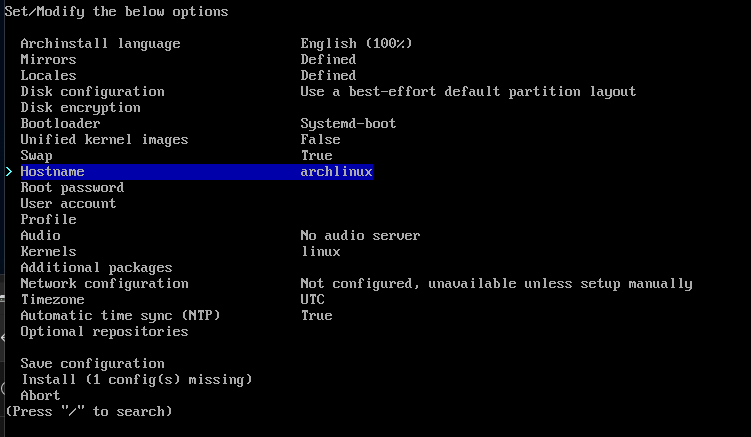Open the Mirrors menu entry
The image size is (751, 437).
48,59
